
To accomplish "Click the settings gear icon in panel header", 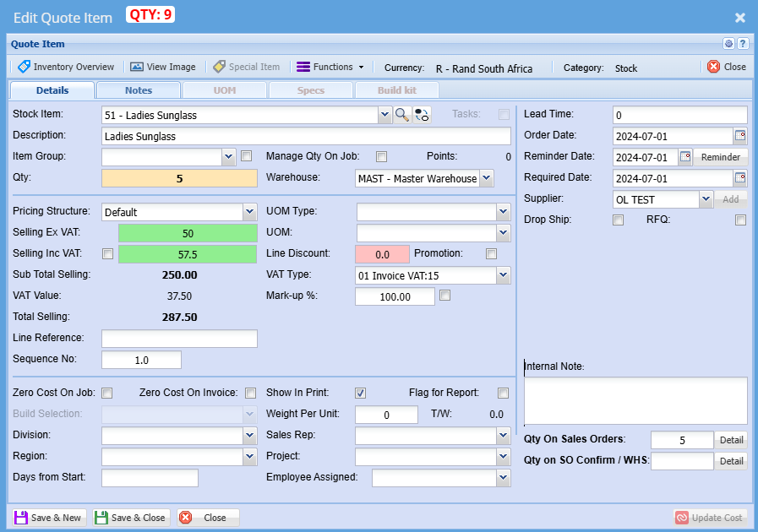I will pyautogui.click(x=728, y=44).
